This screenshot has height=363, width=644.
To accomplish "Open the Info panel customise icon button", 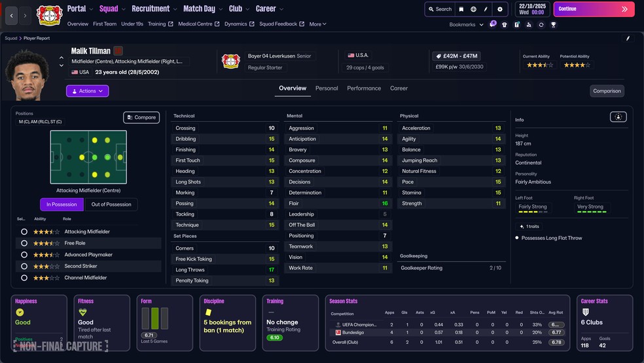I will [x=618, y=117].
